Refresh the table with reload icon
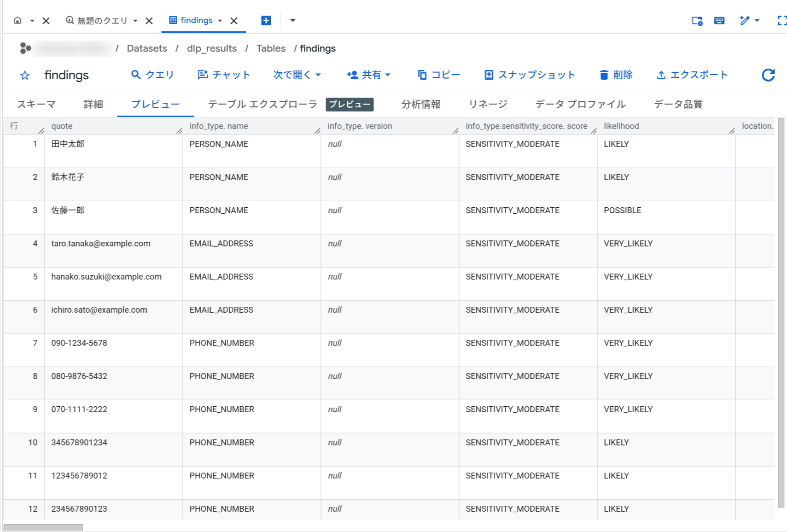787x532 pixels. tap(768, 75)
